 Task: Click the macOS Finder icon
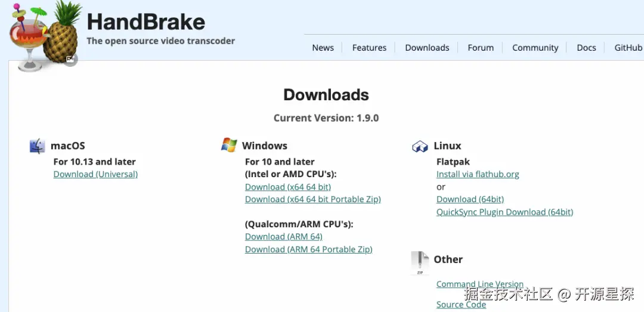(x=38, y=146)
